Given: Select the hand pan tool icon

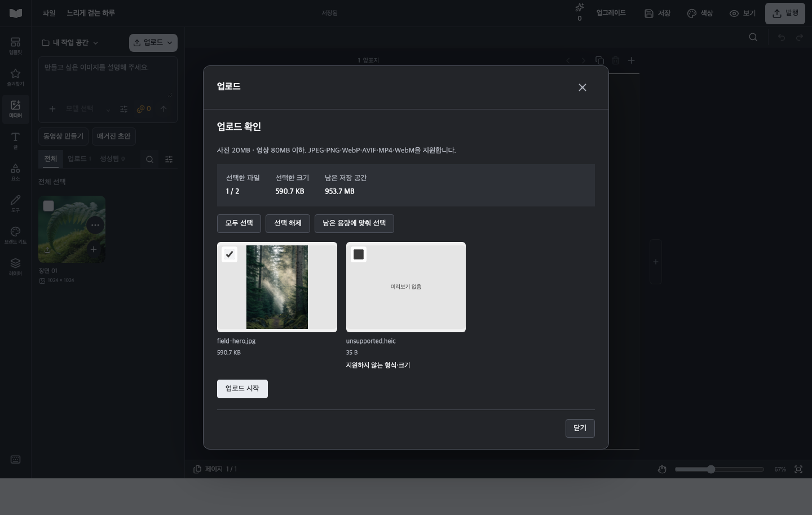Looking at the screenshot, I should click(x=662, y=469).
